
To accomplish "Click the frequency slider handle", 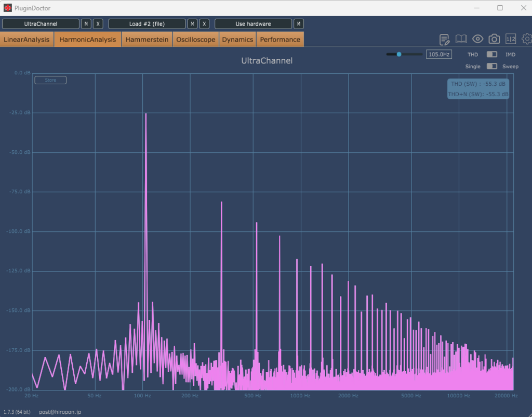I will pos(399,54).
